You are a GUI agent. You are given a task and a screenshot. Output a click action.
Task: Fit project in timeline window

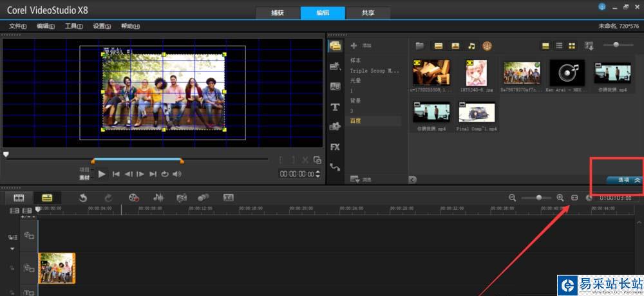[x=574, y=198]
